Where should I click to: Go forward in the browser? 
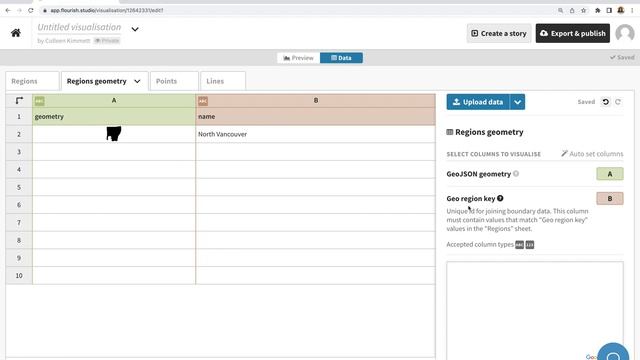point(19,10)
